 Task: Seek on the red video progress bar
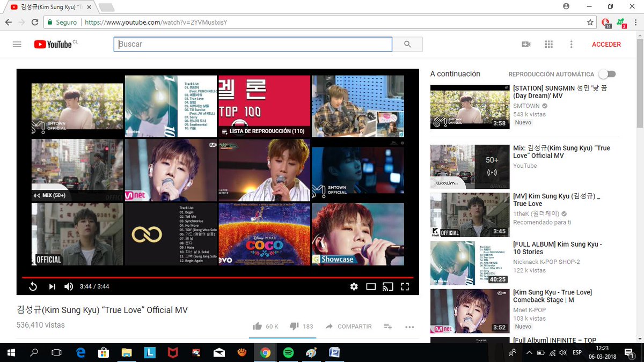217,277
